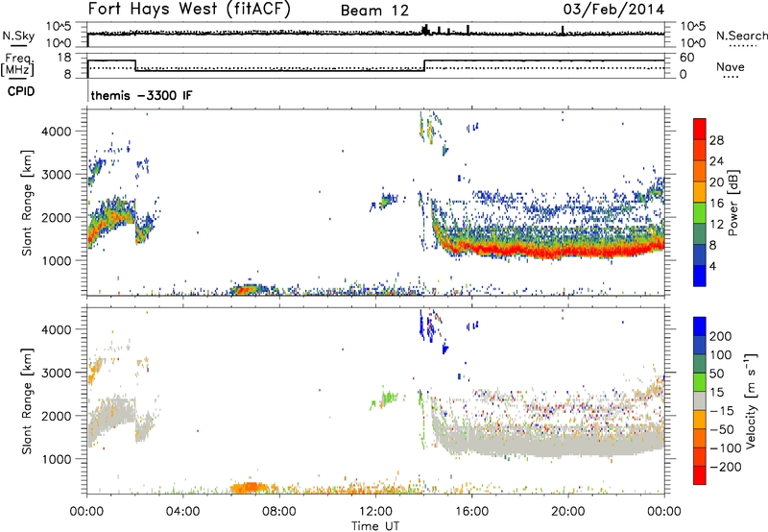
Task: Click the '28' Power colorbar value
Action: pos(716,140)
